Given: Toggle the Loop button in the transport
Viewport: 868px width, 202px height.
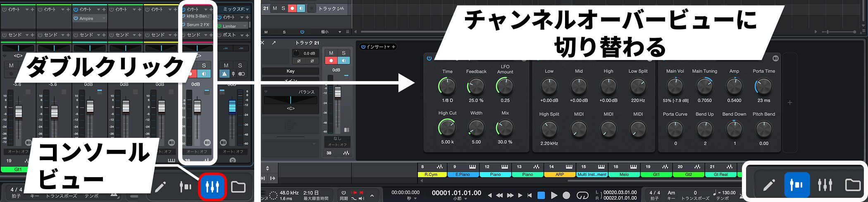Looking at the screenshot, I should coord(582,195).
